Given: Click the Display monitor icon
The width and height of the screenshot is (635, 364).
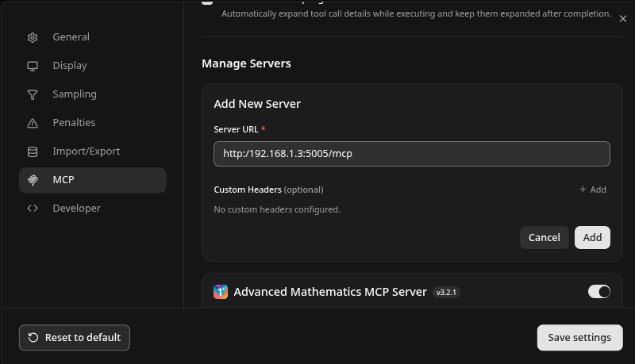Looking at the screenshot, I should pos(33,66).
